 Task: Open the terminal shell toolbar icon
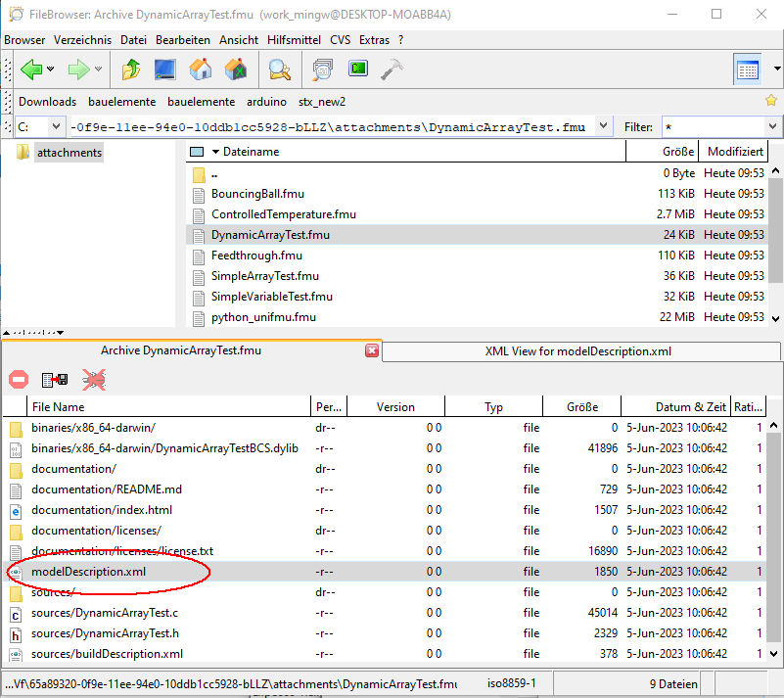tap(359, 70)
